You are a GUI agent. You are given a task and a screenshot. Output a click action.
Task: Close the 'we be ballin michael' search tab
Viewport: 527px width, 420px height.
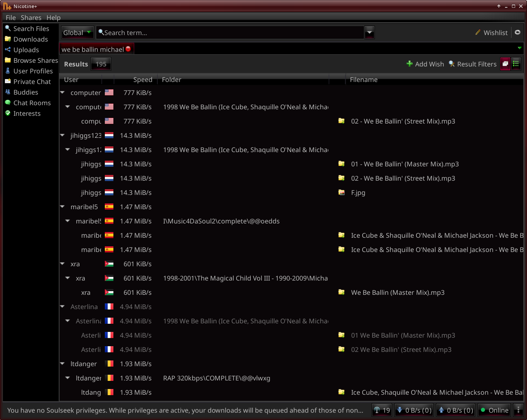(x=128, y=49)
